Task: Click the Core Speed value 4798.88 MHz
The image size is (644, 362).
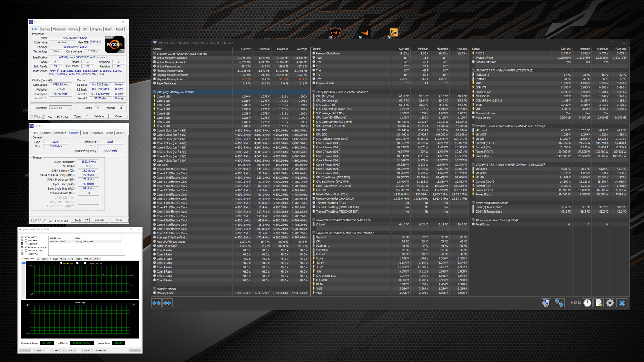Action: tap(61, 85)
